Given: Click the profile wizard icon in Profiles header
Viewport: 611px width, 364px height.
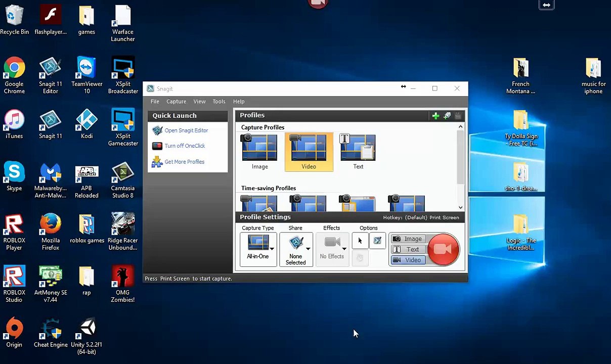Looking at the screenshot, I should click(447, 116).
